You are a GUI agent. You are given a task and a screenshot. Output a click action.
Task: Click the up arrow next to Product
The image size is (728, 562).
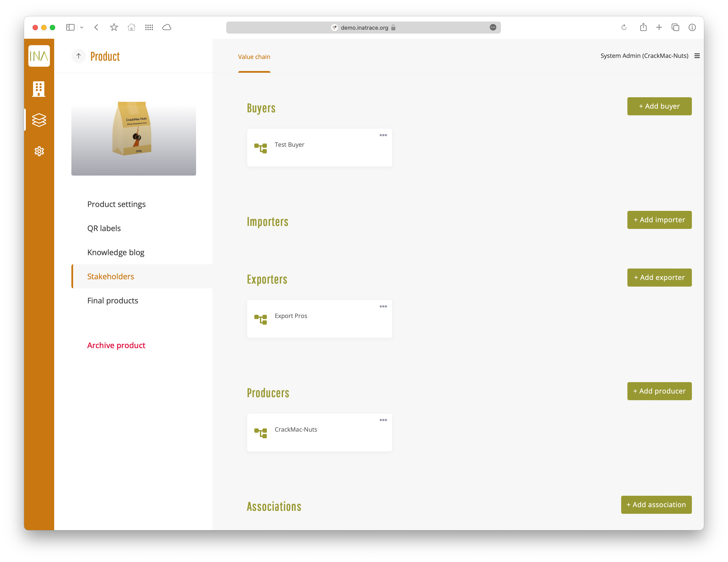79,56
